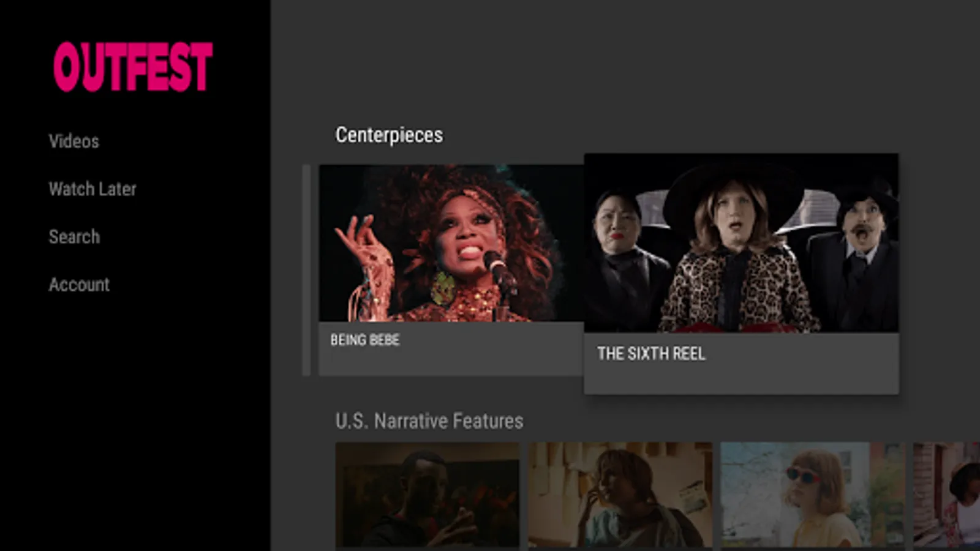
Task: Open narrative film with woman on phone
Action: (x=620, y=495)
